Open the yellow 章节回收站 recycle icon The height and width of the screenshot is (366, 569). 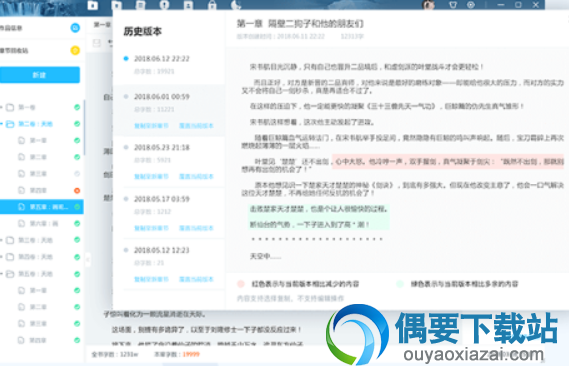(75, 50)
